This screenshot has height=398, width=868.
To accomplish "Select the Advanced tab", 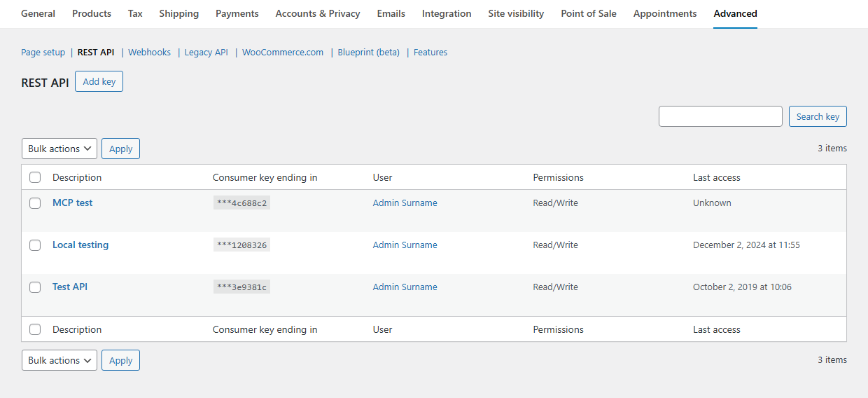I will [x=736, y=13].
